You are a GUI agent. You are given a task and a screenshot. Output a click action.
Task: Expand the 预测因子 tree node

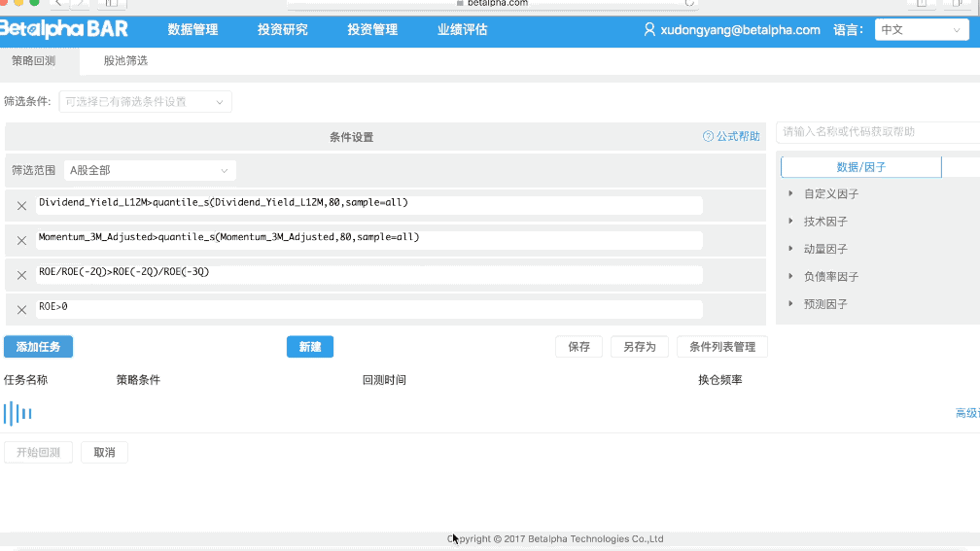click(790, 303)
